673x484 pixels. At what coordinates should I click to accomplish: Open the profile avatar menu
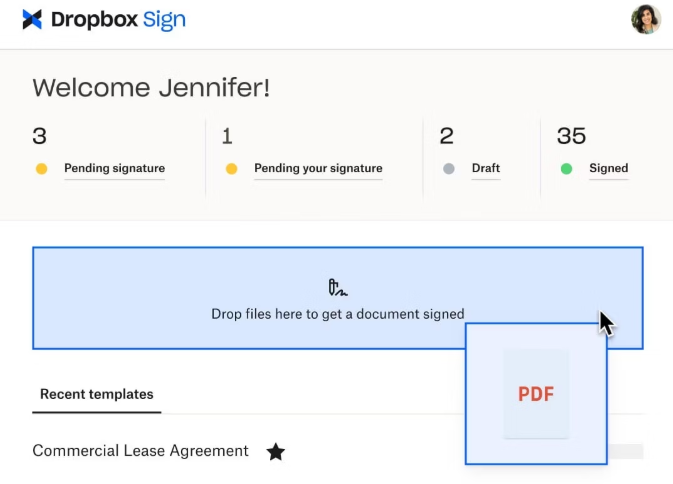(645, 19)
